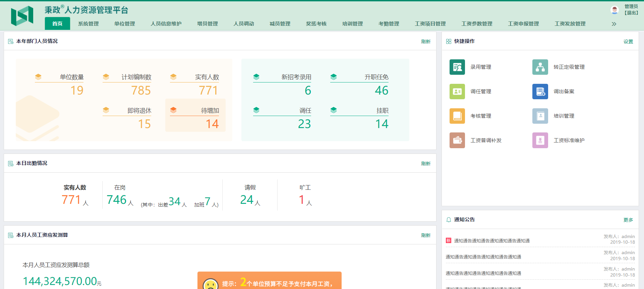The height and width of the screenshot is (289, 644).
Task: Select the 调出备案 icon
Action: (x=540, y=92)
